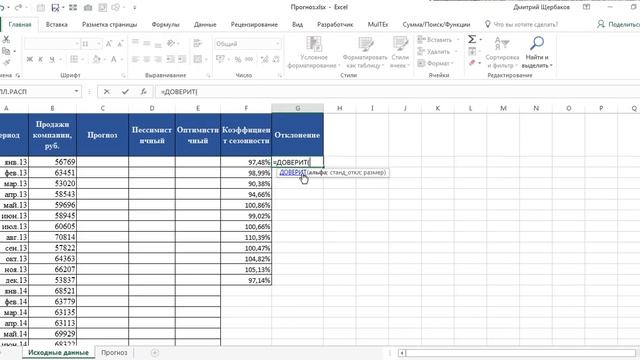
Task: Expand the Формат cells dropdown
Action: [453, 63]
